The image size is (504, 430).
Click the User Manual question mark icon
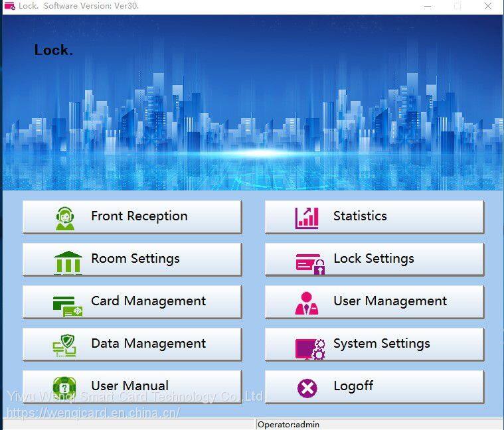tap(65, 387)
